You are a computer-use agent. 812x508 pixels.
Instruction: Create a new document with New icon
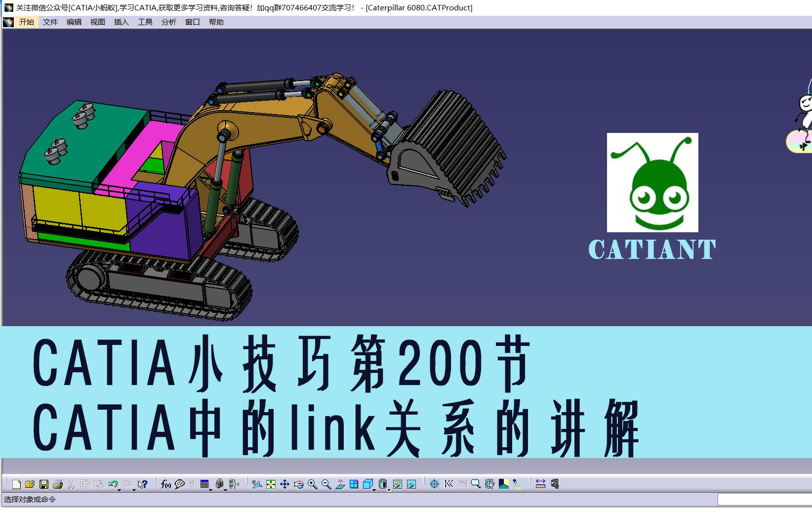point(16,484)
